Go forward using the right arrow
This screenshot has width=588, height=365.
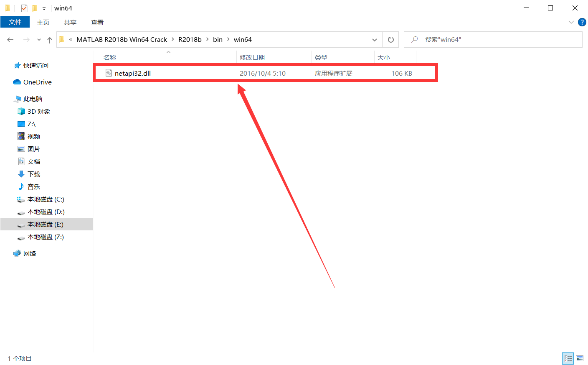(x=26, y=40)
